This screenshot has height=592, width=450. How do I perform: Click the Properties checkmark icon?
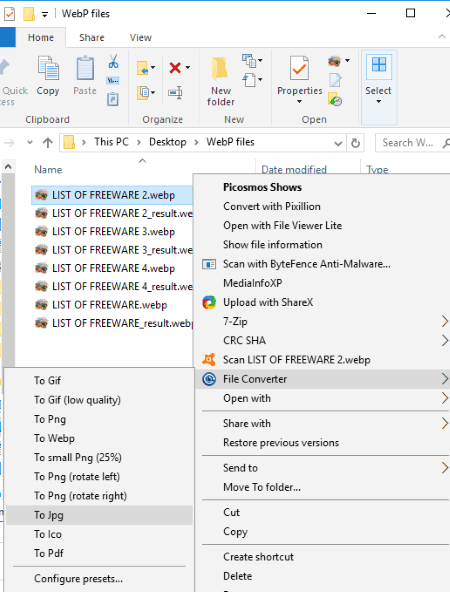[x=299, y=68]
